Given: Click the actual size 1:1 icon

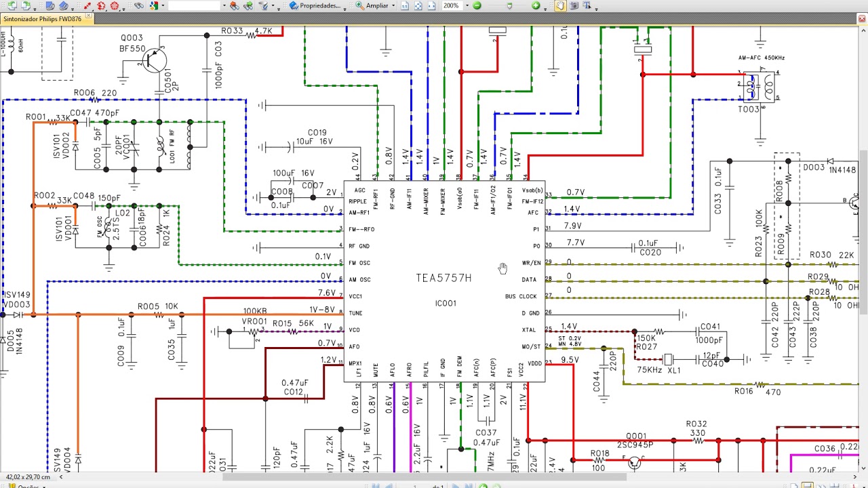Looking at the screenshot, I should [405, 5].
